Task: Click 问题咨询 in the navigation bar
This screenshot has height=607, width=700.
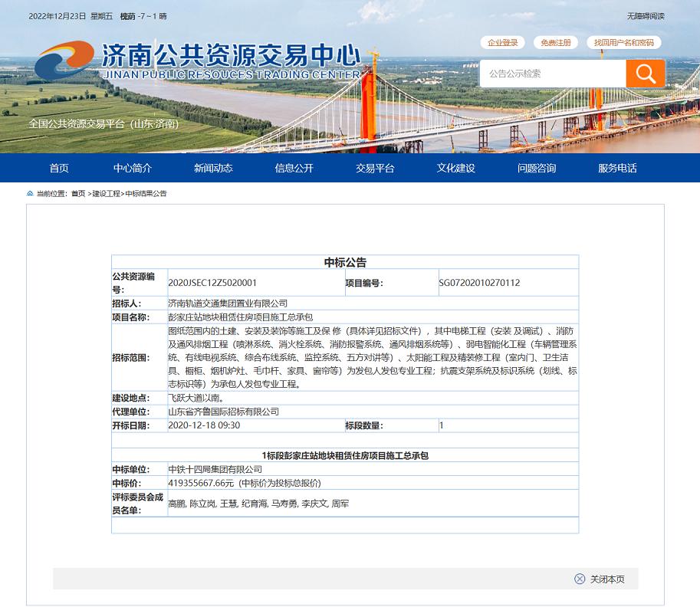Action: [x=537, y=169]
